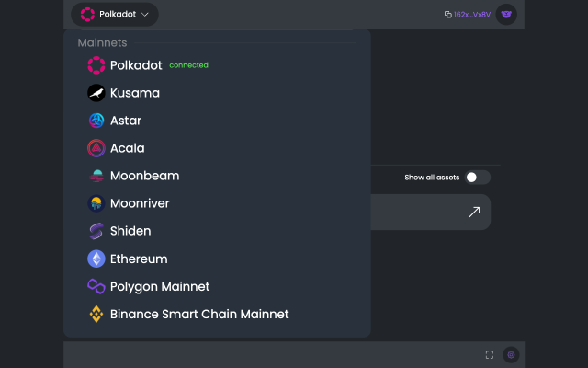The image size is (588, 368).
Task: Click the Astar network logo icon
Action: click(96, 121)
